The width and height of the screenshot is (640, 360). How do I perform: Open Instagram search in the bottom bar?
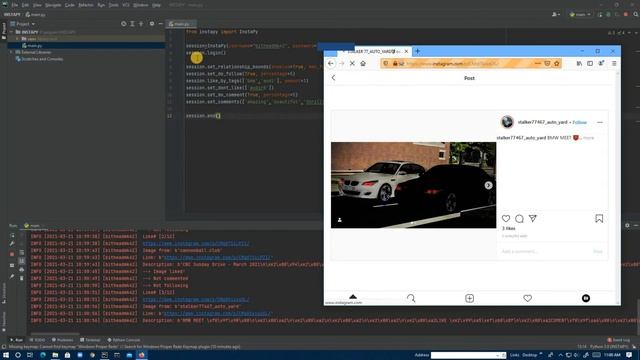(x=411, y=298)
